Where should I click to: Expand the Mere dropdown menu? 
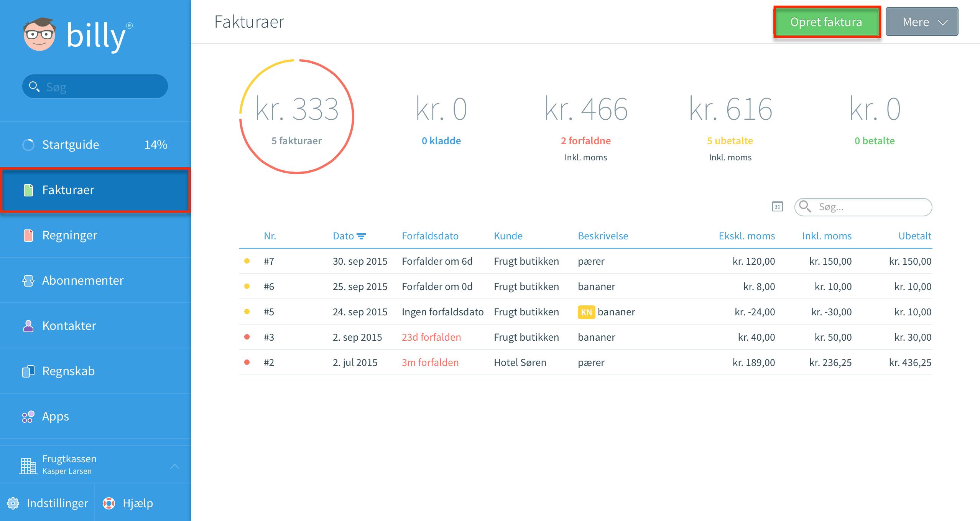click(x=922, y=22)
